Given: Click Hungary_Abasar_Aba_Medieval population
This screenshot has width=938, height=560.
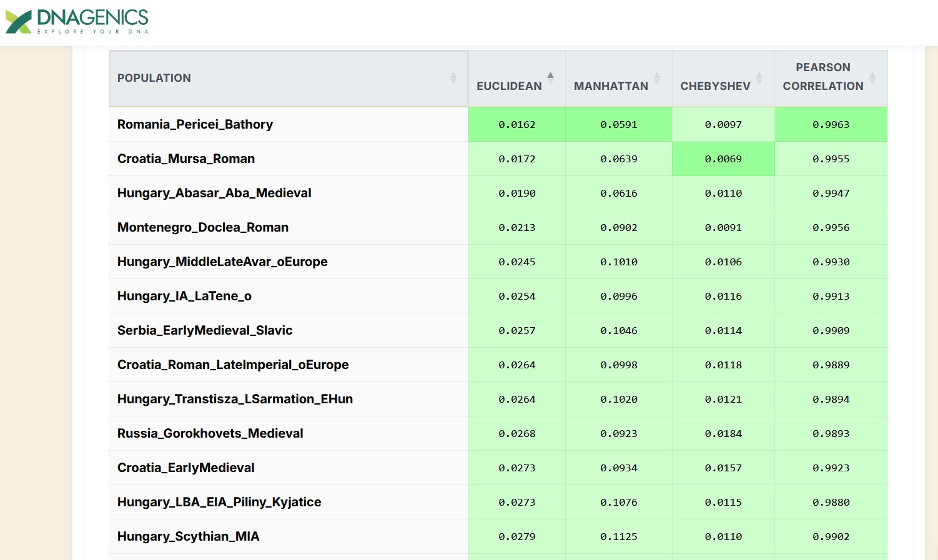Looking at the screenshot, I should (214, 193).
